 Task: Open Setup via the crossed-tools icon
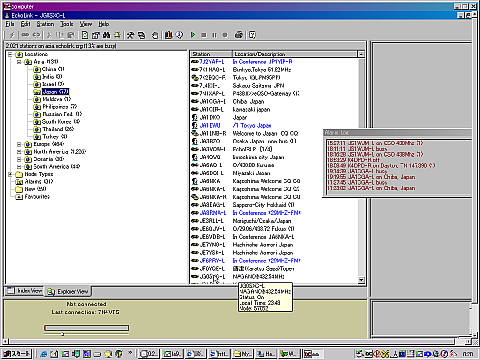pyautogui.click(x=130, y=35)
